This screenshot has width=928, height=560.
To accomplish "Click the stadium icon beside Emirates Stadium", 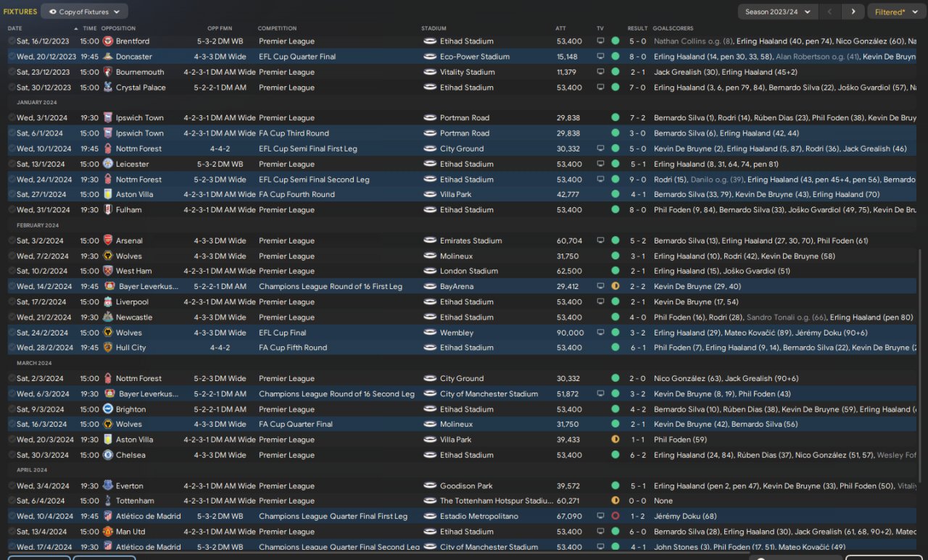I will click(x=430, y=241).
